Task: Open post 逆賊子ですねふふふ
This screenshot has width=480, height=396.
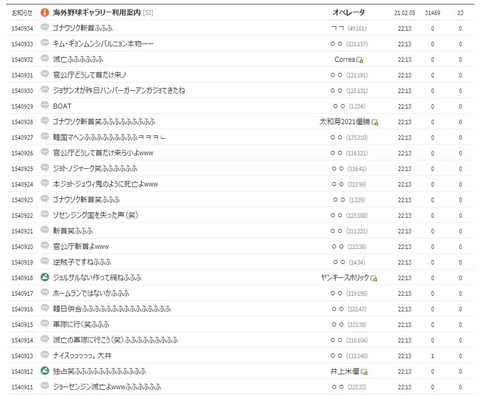Action: click(x=82, y=262)
